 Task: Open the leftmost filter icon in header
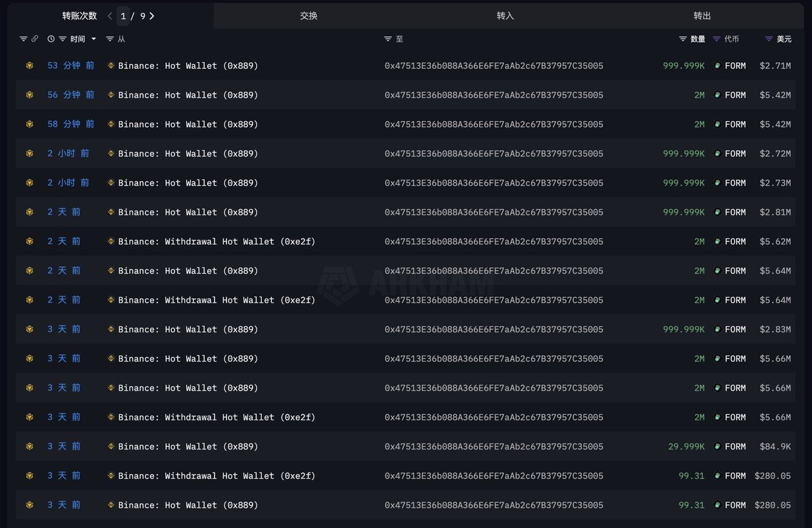(x=24, y=39)
